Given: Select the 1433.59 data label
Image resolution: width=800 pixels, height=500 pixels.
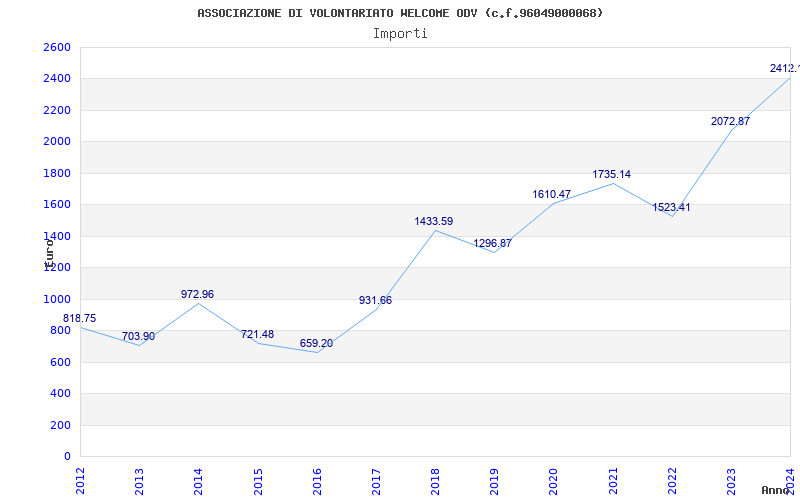Looking at the screenshot, I should 434,221.
